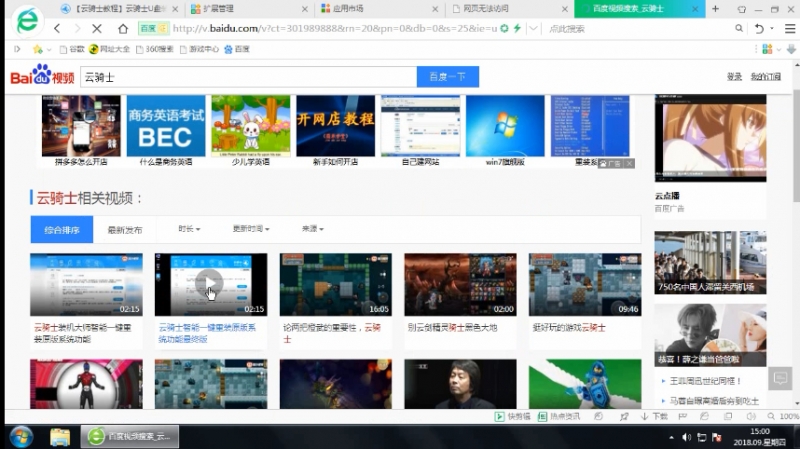Open 热点资讯 in the status bar

point(559,416)
